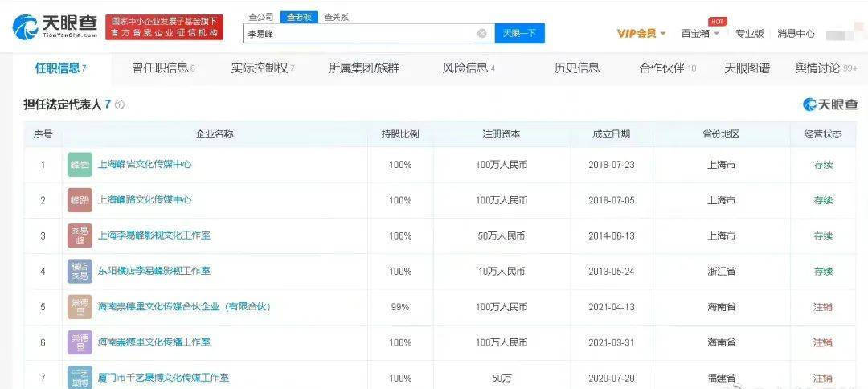Open the 峰路 company logo thumbnail
Image resolution: width=868 pixels, height=389 pixels.
pos(80,200)
